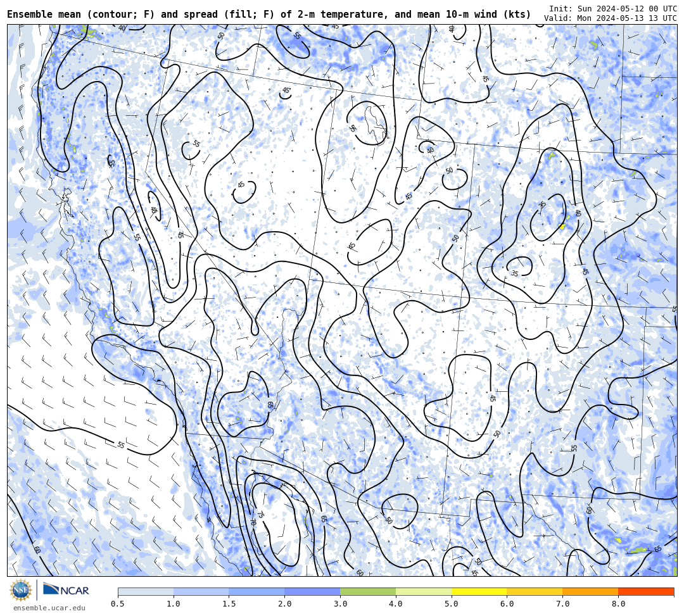
Task: Click the 3.0–4.0 green color swatch
Action: click(x=368, y=591)
